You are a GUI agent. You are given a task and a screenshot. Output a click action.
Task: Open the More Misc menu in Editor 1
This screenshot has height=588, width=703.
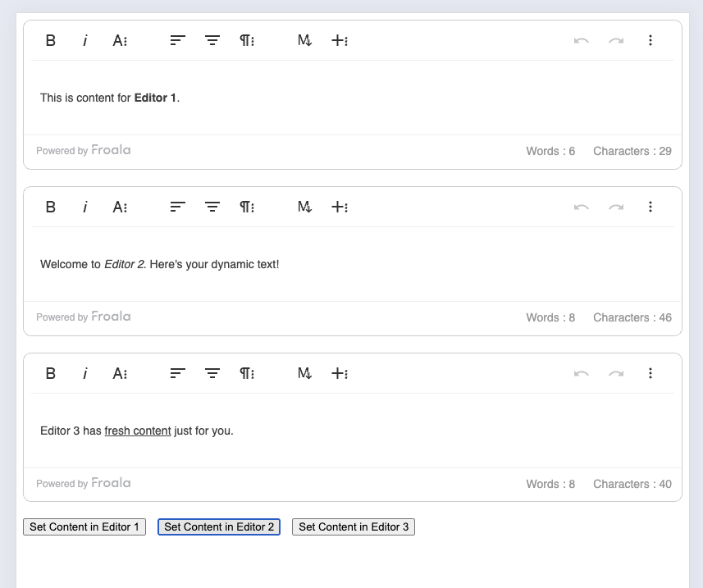tap(651, 40)
